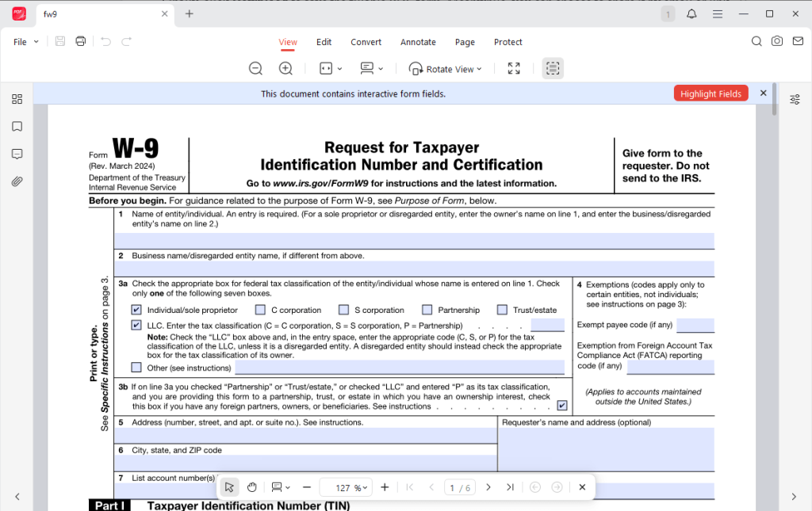Expand the left panel chevron
The height and width of the screenshot is (511, 812).
(x=17, y=497)
